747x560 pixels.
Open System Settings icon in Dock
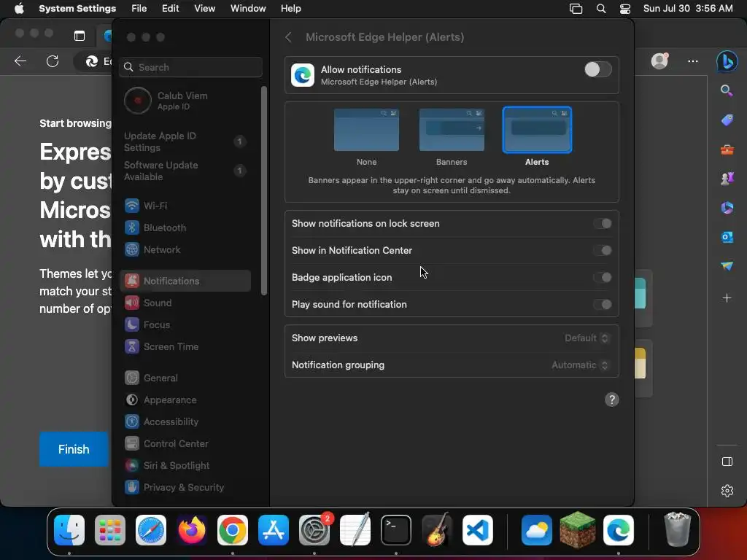point(314,530)
